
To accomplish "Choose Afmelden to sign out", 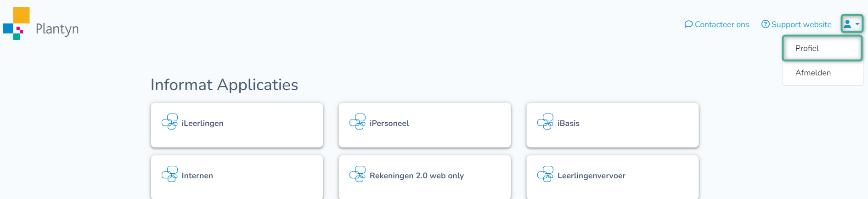I will tap(813, 73).
